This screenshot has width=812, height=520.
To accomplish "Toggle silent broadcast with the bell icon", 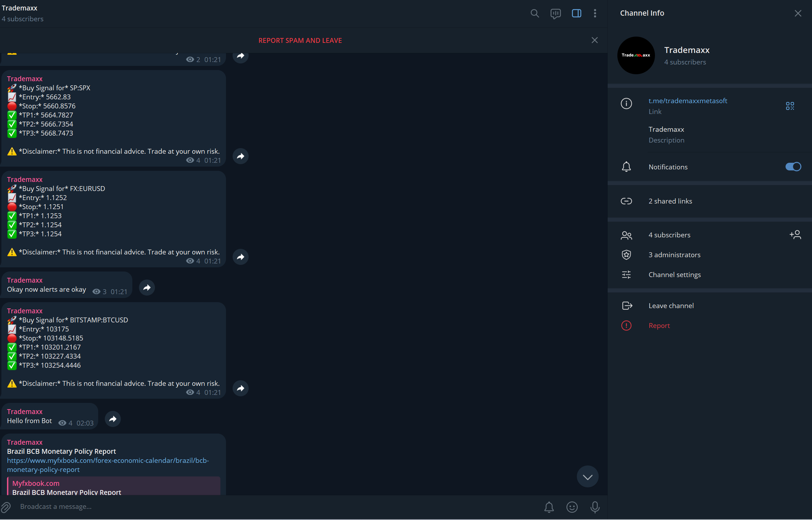I will pos(549,507).
